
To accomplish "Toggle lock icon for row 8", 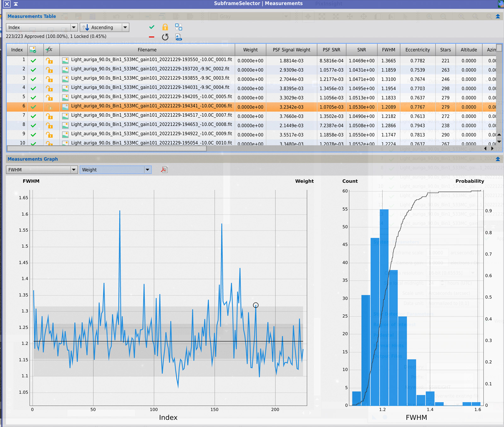I will coord(49,125).
